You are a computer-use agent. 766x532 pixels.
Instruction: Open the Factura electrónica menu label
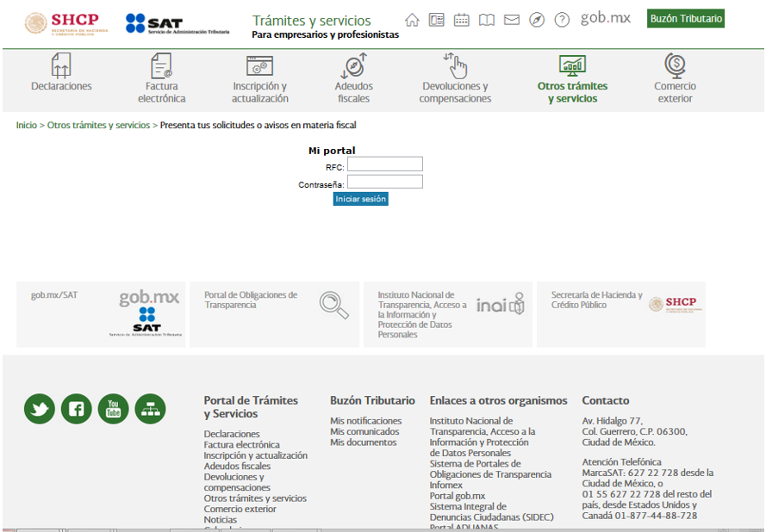(162, 92)
